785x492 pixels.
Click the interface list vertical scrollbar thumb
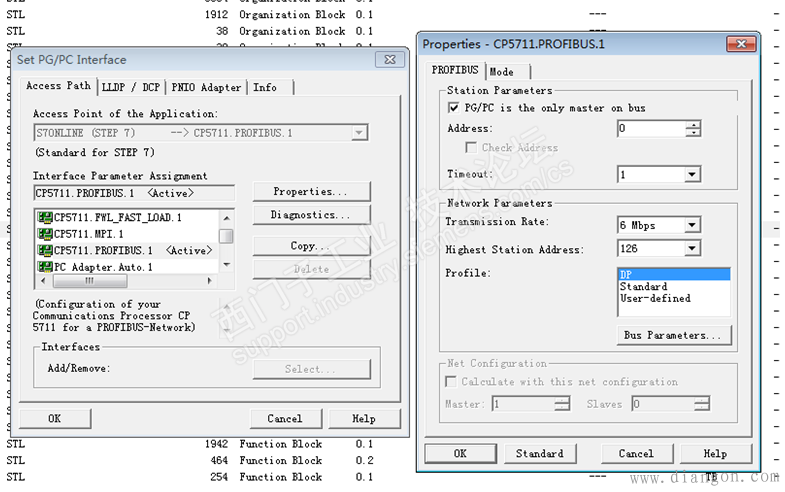coord(226,236)
